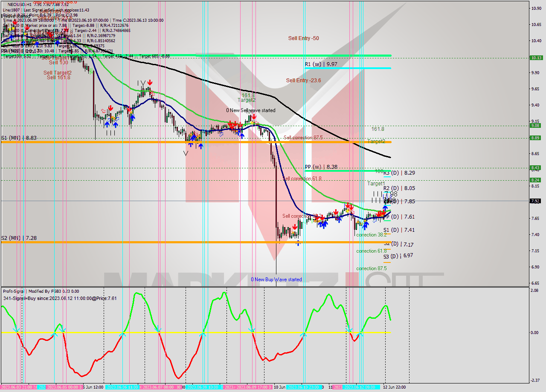This screenshot has width=546, height=392.
Task: Select the green 'correction 38.2' label
Action: click(372, 235)
